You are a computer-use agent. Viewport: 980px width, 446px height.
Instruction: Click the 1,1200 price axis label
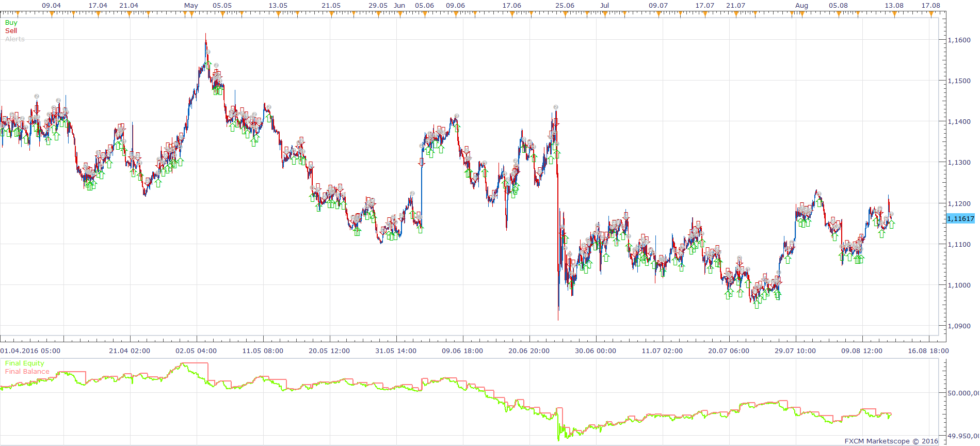tap(959, 204)
